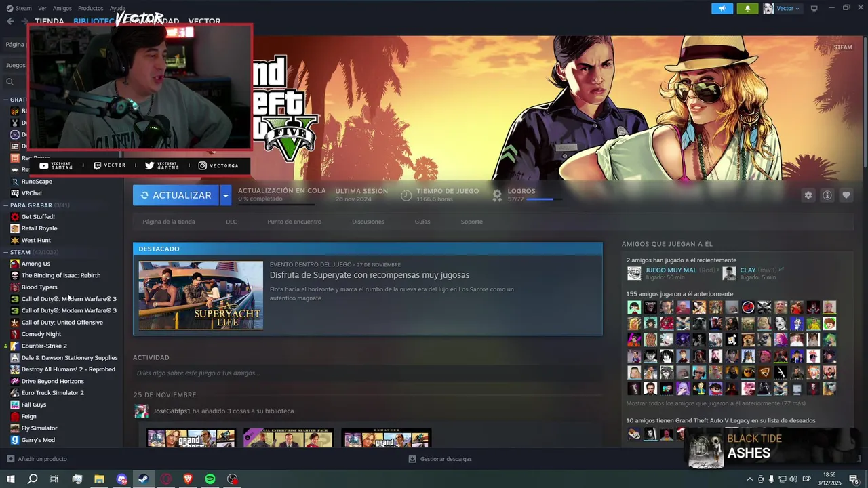
Task: Open the Steam announcements megaphone button
Action: coord(722,8)
